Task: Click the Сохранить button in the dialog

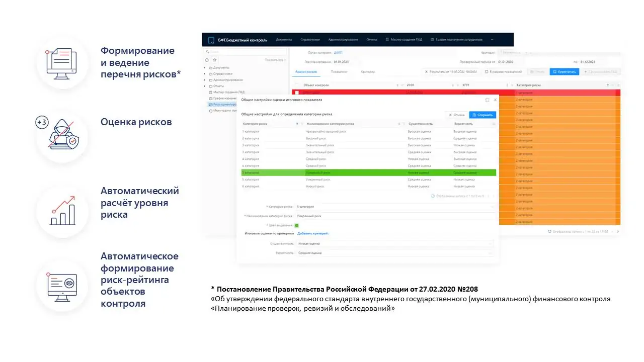Action: click(482, 115)
